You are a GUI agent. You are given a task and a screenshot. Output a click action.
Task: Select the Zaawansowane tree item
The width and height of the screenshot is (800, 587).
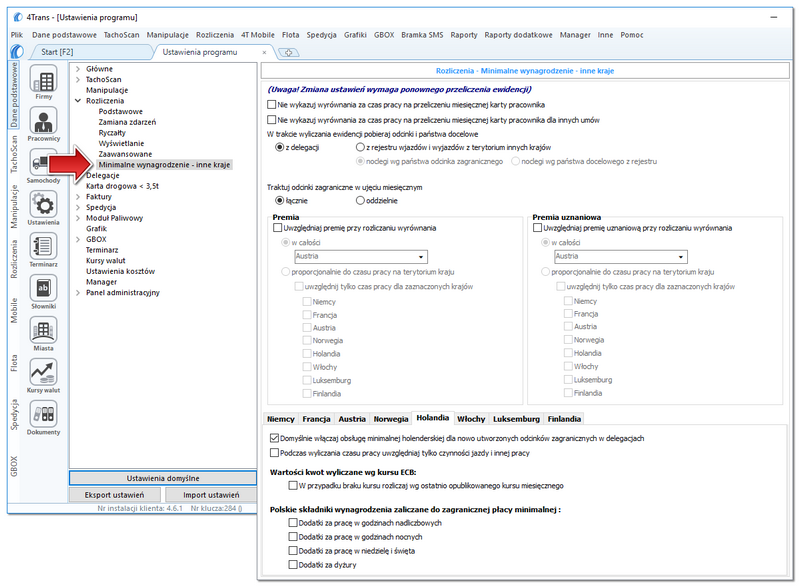pos(125,154)
